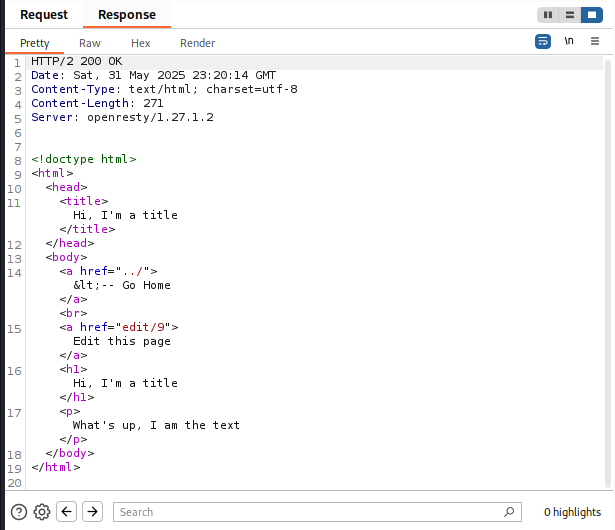The image size is (615, 530).
Task: Select the Response tab
Action: (x=127, y=15)
